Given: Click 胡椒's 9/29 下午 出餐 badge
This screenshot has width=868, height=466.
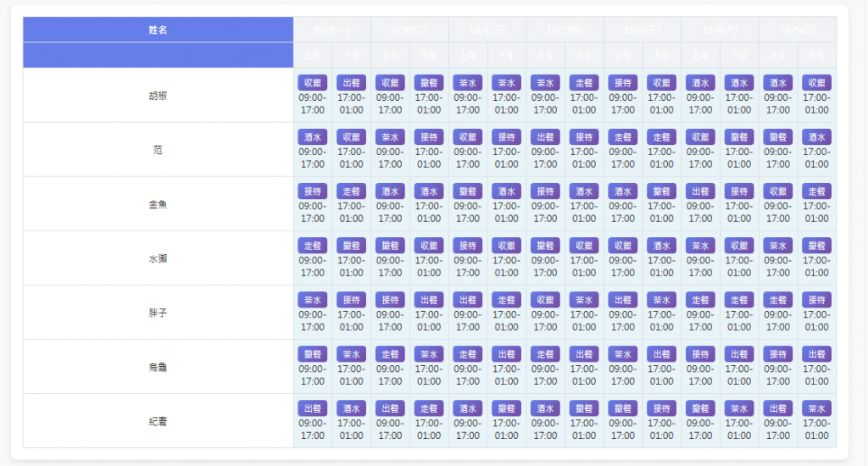Looking at the screenshot, I should [x=352, y=82].
